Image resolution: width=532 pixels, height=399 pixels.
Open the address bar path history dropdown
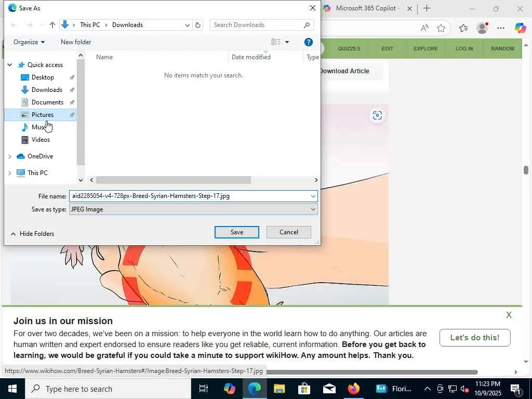pyautogui.click(x=187, y=25)
